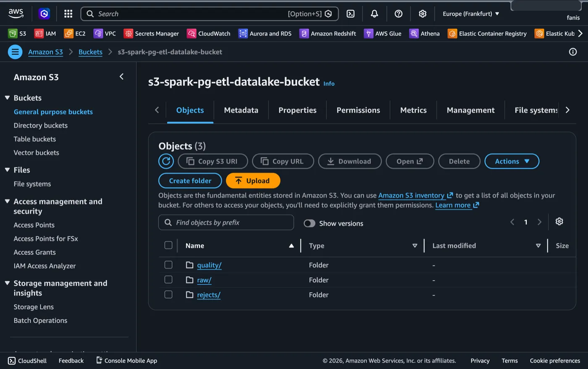Open the Actions dropdown
Screen dimensions: 588x369
(x=512, y=161)
